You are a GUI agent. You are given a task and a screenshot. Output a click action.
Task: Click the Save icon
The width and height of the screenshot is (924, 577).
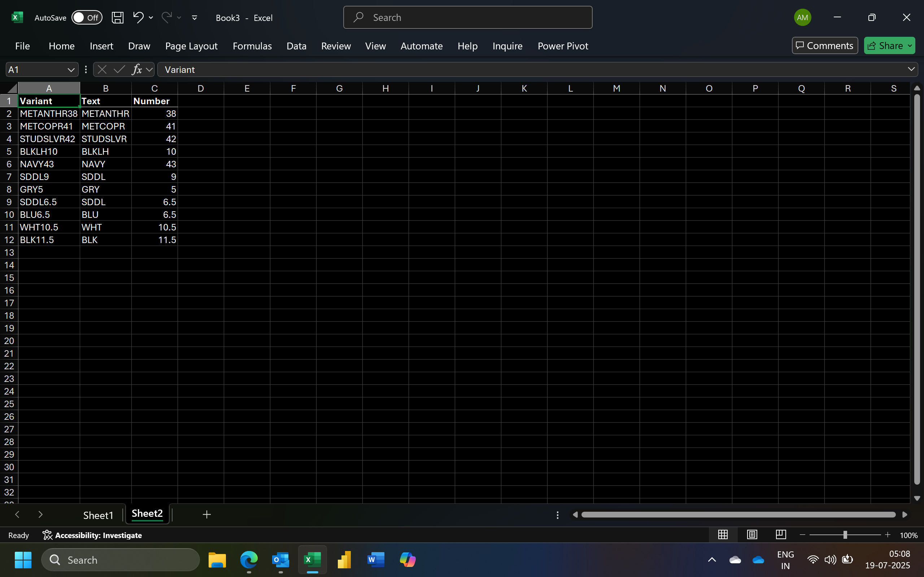118,18
